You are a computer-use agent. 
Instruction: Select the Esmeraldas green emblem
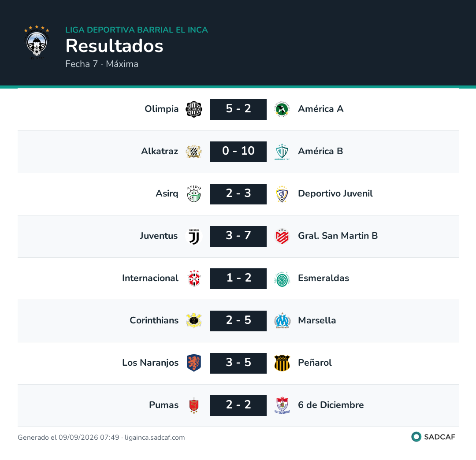point(283,278)
